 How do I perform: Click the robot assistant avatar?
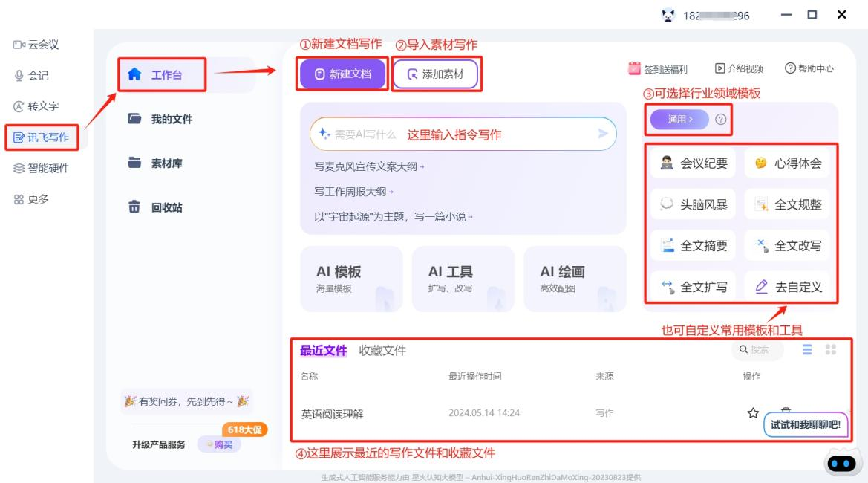pyautogui.click(x=842, y=462)
